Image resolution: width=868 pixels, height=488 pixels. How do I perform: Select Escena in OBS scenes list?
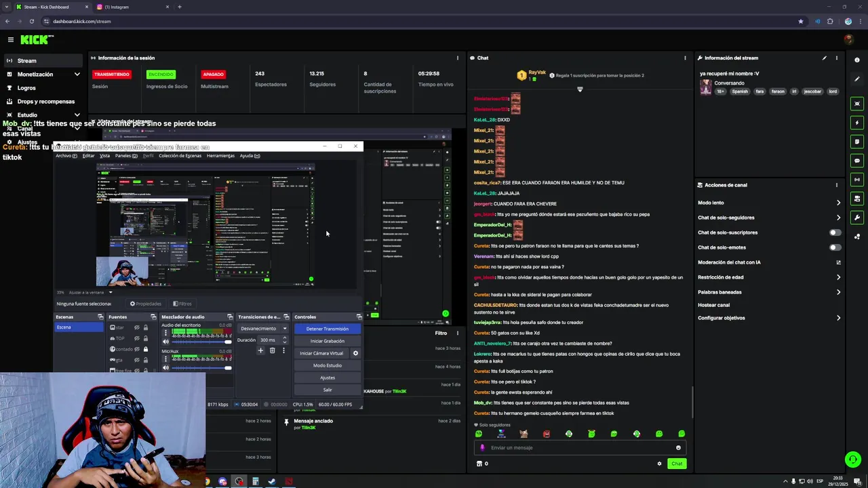[x=79, y=327]
